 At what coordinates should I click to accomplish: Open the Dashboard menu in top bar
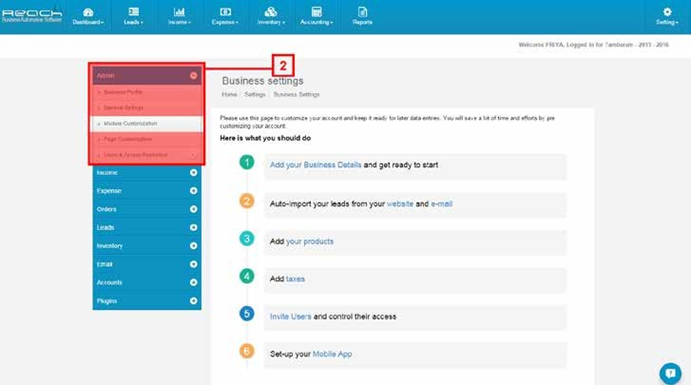click(88, 16)
